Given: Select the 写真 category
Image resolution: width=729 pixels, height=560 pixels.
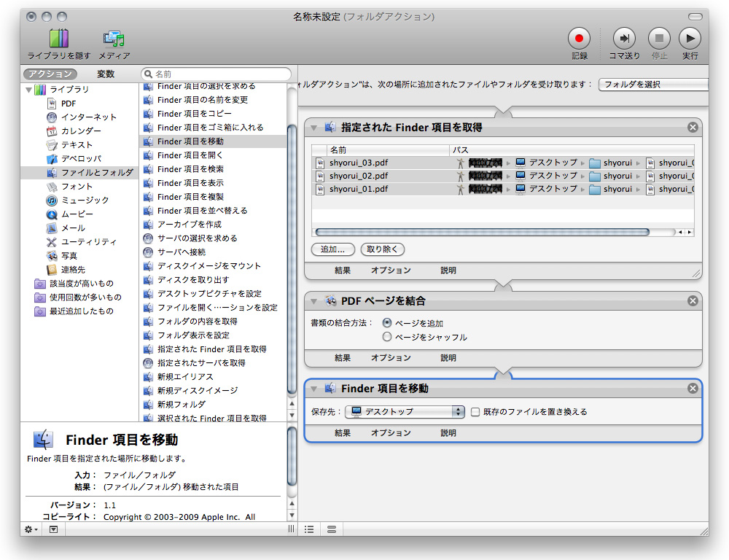Looking at the screenshot, I should [x=62, y=256].
